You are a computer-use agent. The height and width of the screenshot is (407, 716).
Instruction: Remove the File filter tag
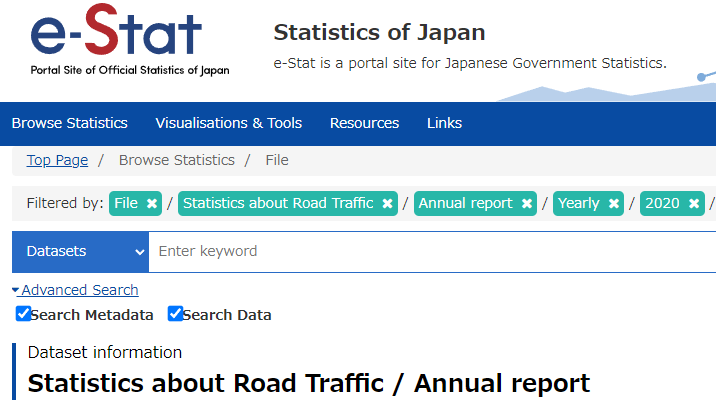pyautogui.click(x=152, y=203)
